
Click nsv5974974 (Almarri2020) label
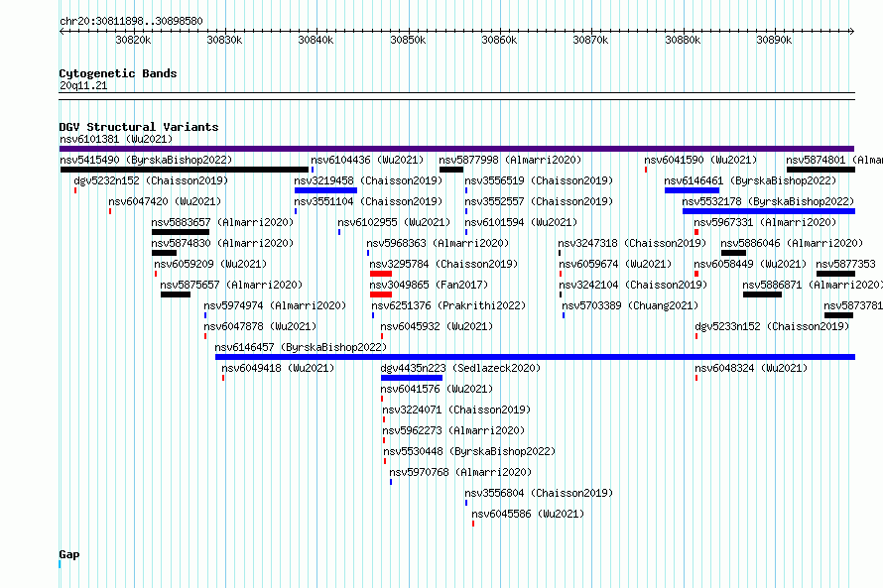(275, 305)
